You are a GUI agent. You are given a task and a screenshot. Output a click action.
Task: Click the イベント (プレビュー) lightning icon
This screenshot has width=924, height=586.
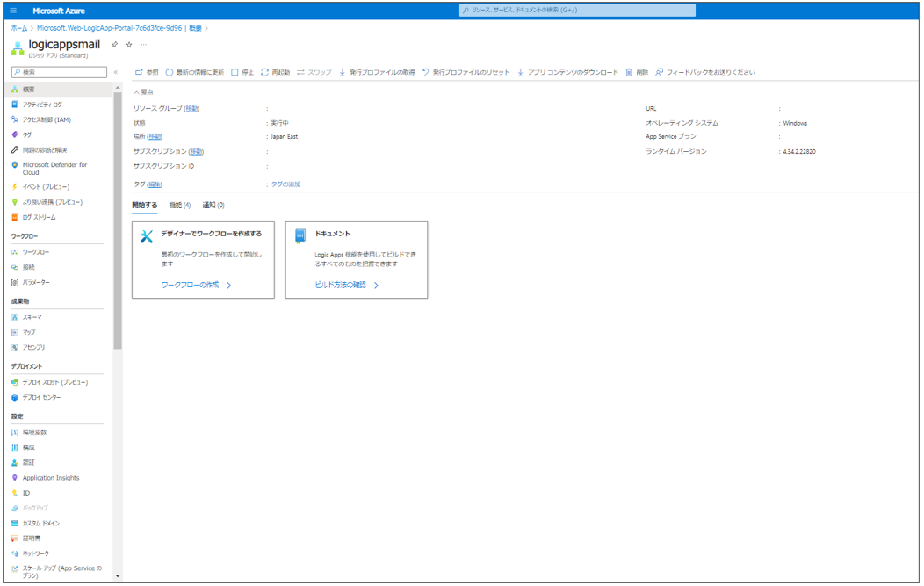(x=15, y=187)
